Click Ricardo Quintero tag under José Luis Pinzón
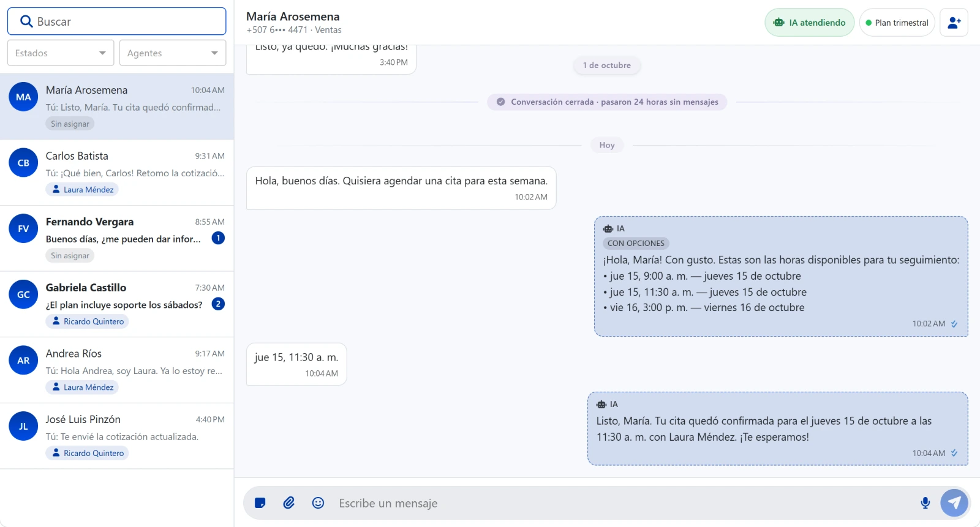This screenshot has width=980, height=527. [x=87, y=454]
